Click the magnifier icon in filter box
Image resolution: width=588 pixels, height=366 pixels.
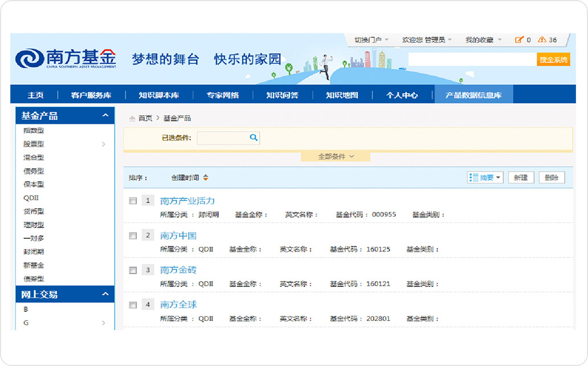pos(254,137)
